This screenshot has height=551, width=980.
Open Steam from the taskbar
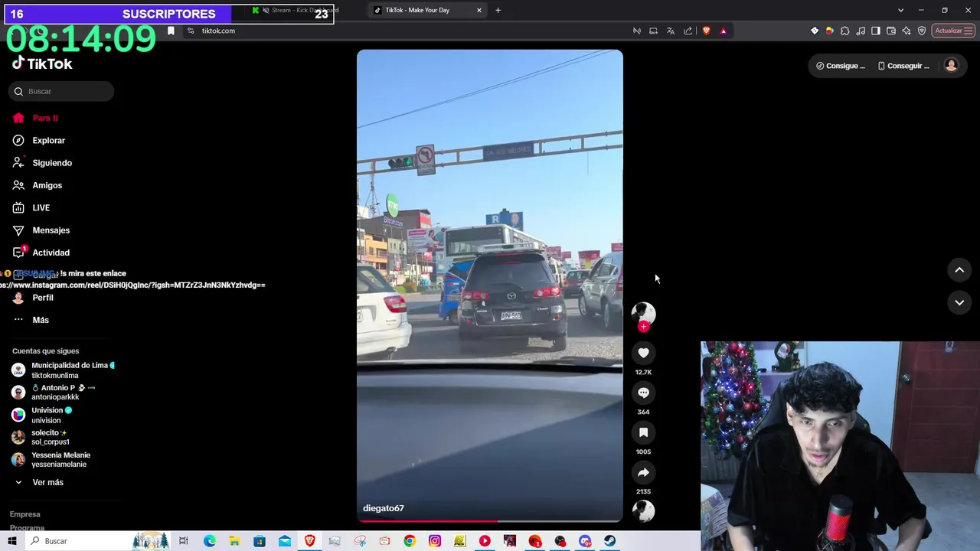(609, 541)
